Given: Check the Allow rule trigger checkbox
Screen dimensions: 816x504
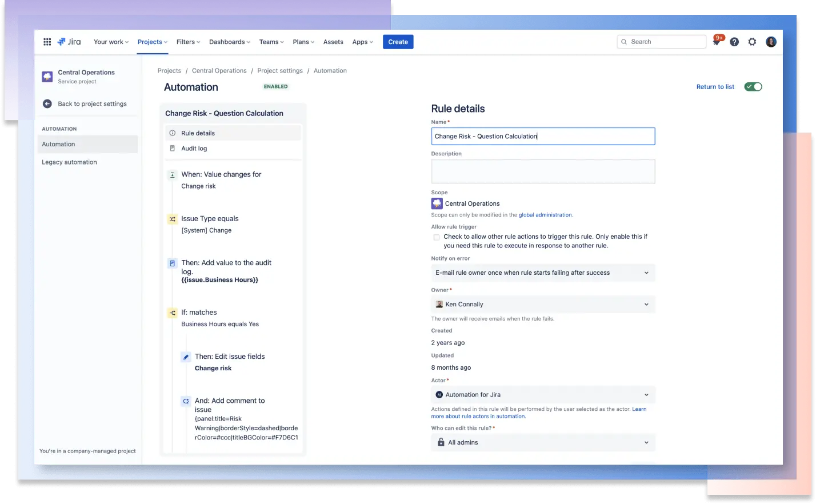Looking at the screenshot, I should pyautogui.click(x=437, y=237).
